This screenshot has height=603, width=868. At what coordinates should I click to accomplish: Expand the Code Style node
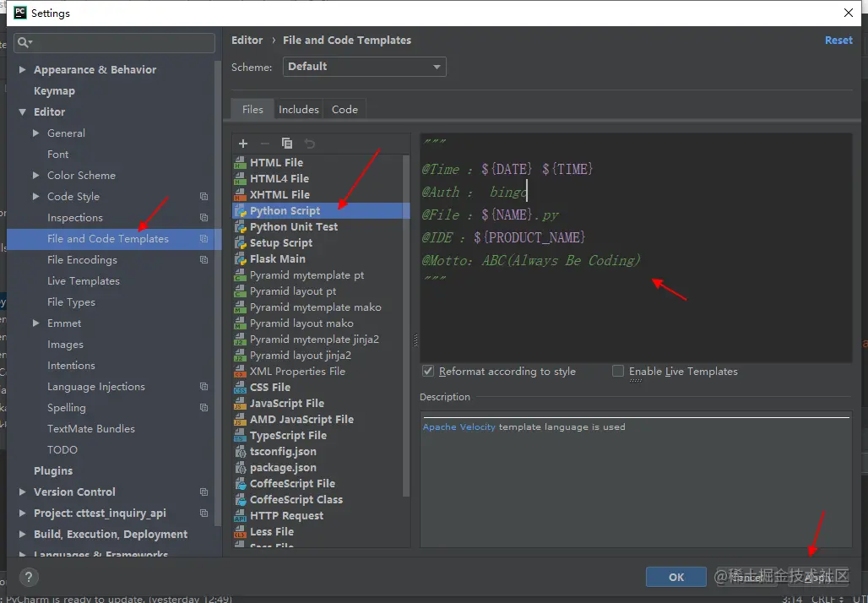click(36, 197)
